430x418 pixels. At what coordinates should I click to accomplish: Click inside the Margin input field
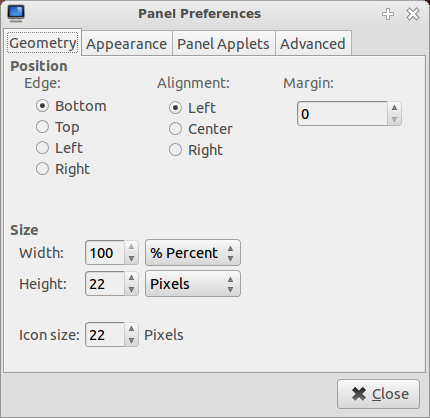coord(342,114)
